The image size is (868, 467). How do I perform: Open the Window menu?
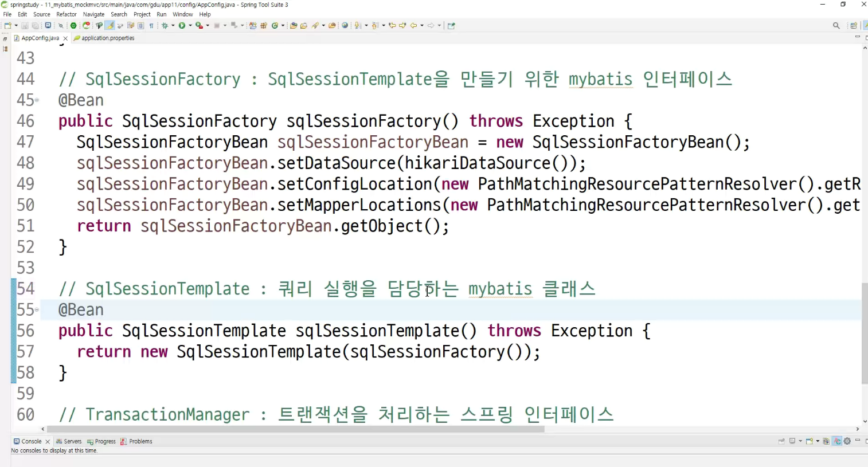click(x=183, y=14)
